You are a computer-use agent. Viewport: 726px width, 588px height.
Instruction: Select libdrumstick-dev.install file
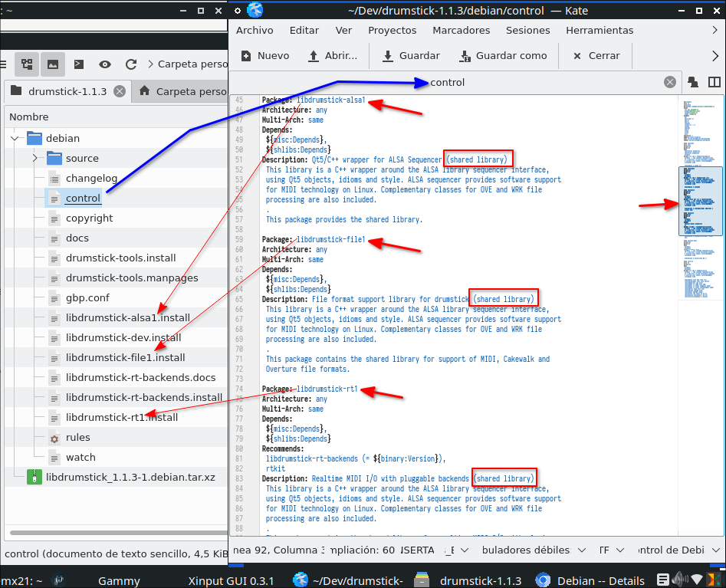[x=123, y=337]
